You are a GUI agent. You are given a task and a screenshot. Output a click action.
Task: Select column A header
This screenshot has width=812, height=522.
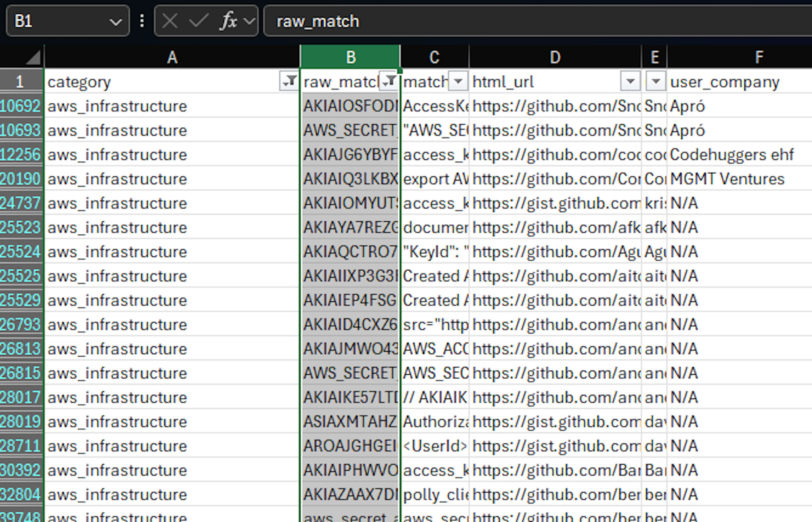pos(172,57)
